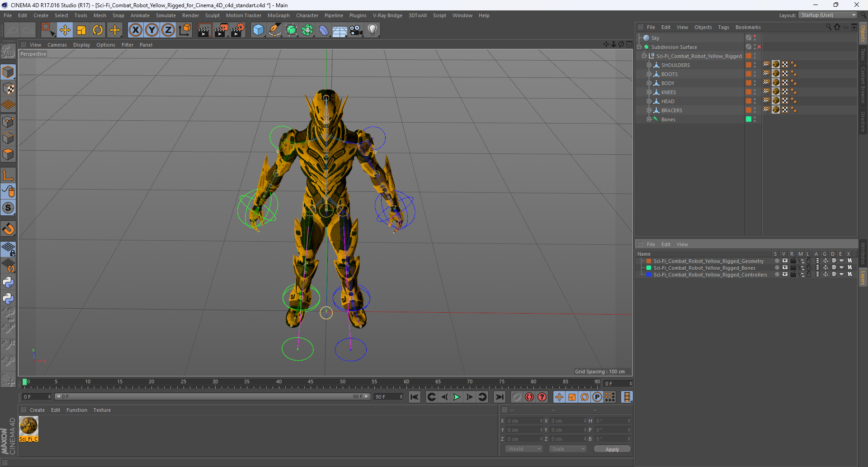Expand the BODY object
Viewport: 868px width, 467px height.
[x=649, y=83]
